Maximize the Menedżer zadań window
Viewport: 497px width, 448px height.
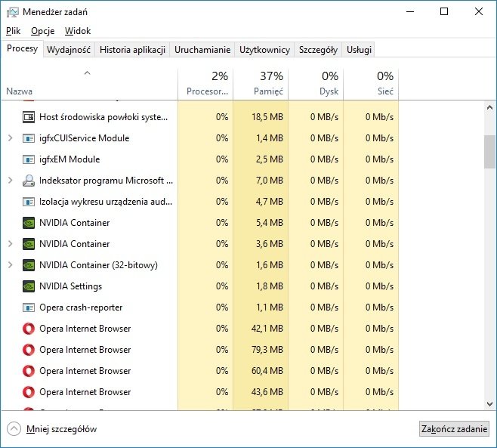point(444,12)
